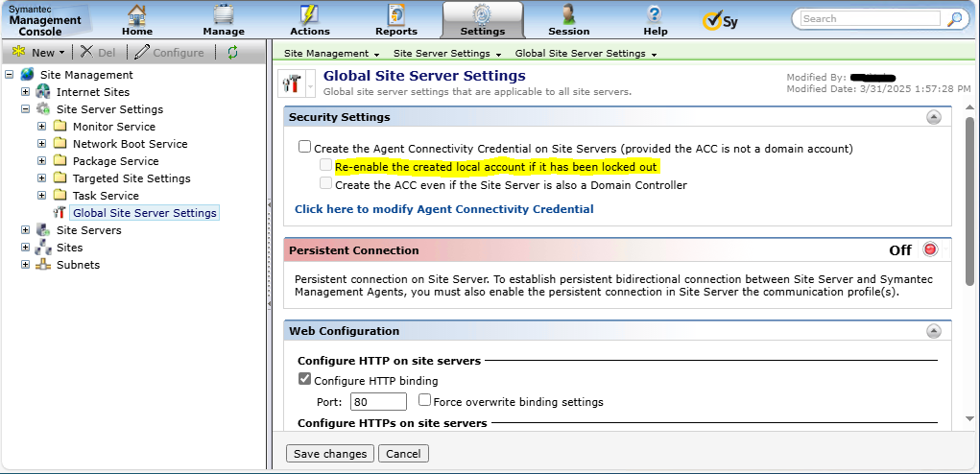This screenshot has width=980, height=474.
Task: Check Force overwrite binding settings
Action: (x=424, y=400)
